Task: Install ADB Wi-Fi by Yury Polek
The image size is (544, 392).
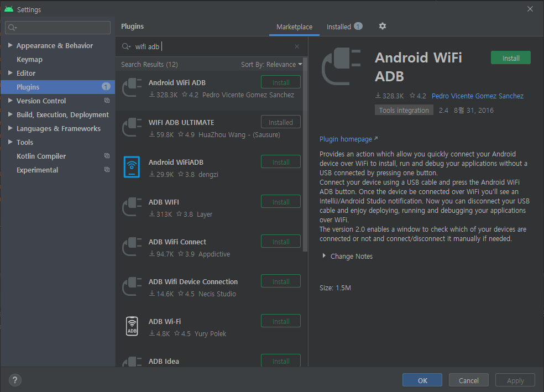Action: pos(281,321)
